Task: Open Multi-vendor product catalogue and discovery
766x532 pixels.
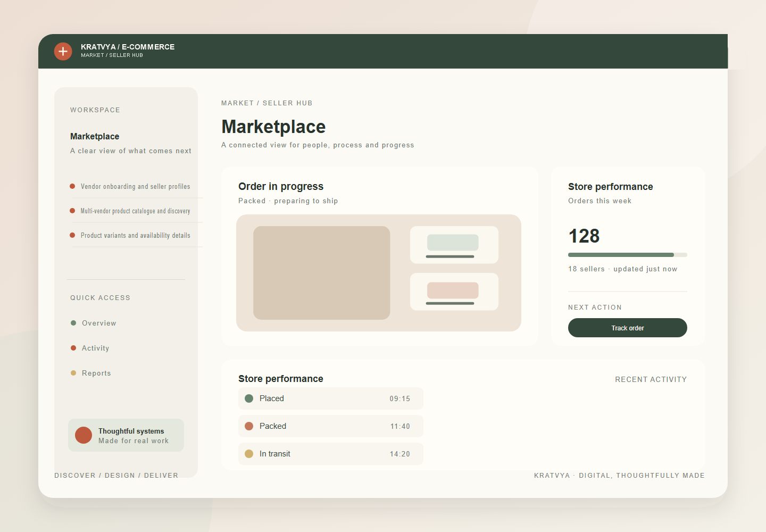Action: (x=135, y=211)
